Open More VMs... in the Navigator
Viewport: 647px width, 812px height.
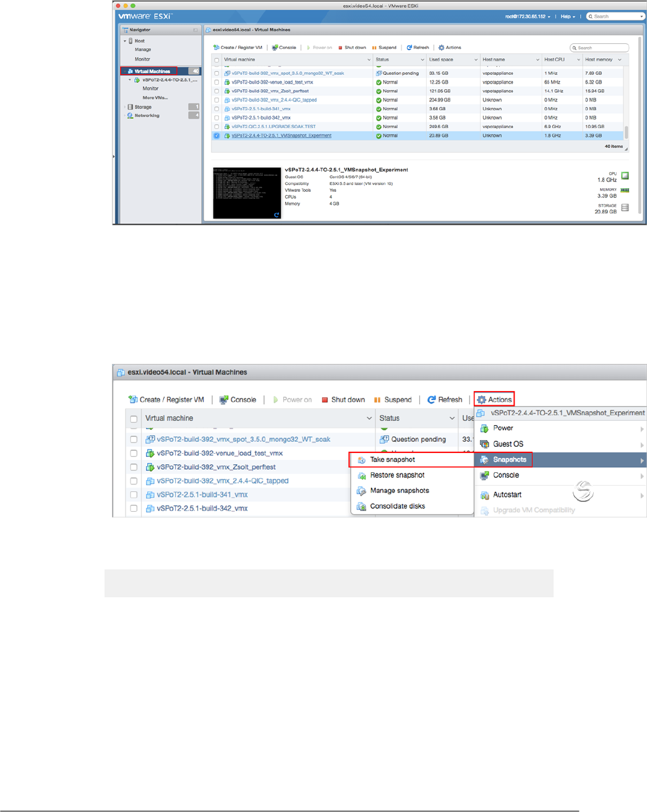pyautogui.click(x=155, y=98)
